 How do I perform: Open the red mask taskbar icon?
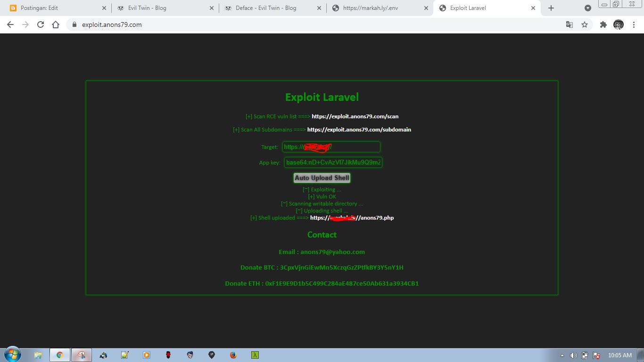(x=168, y=355)
